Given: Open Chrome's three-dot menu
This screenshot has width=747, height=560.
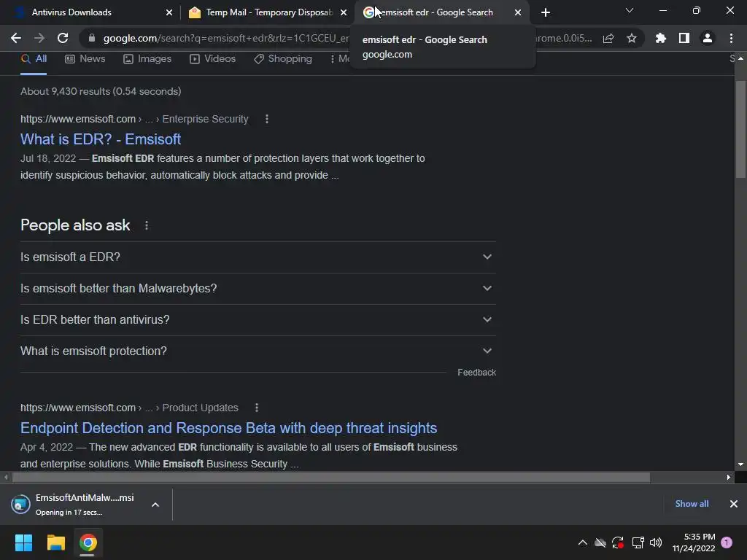Looking at the screenshot, I should point(731,38).
